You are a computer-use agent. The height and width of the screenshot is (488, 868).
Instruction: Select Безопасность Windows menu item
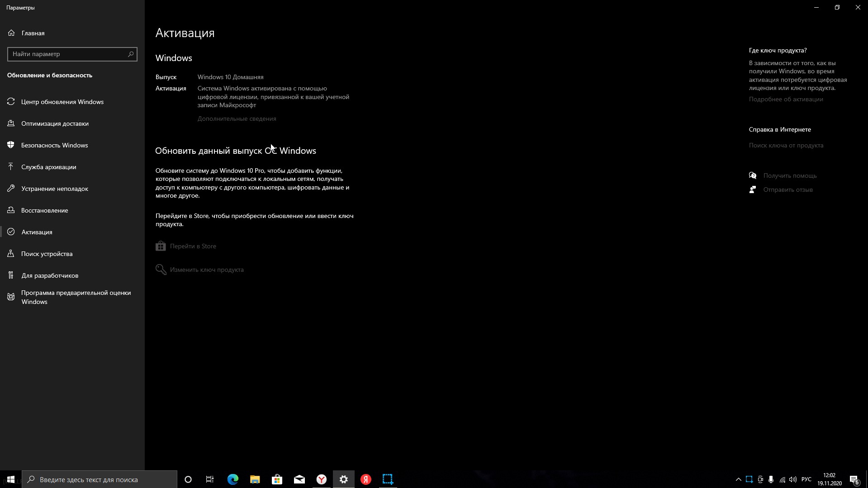click(54, 145)
